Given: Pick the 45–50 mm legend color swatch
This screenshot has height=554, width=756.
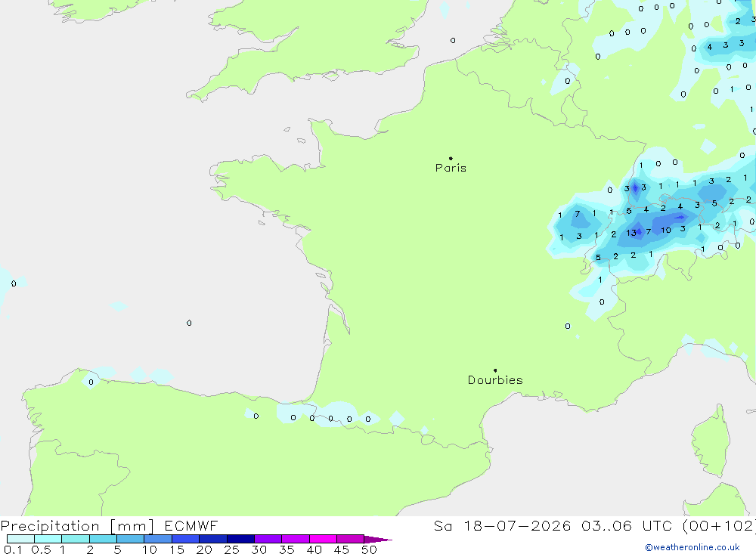Looking at the screenshot, I should click(350, 539).
